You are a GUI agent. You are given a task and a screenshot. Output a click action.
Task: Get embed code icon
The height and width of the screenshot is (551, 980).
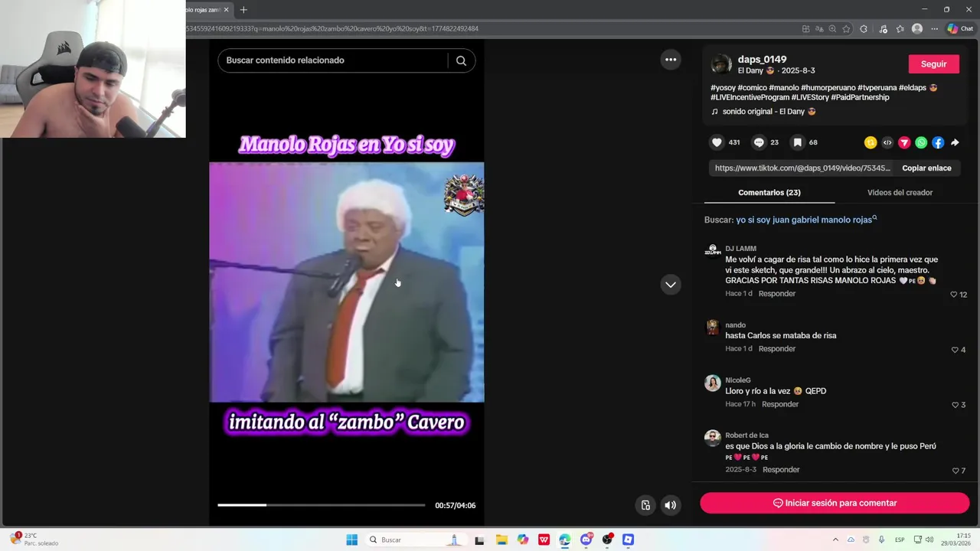coord(887,142)
